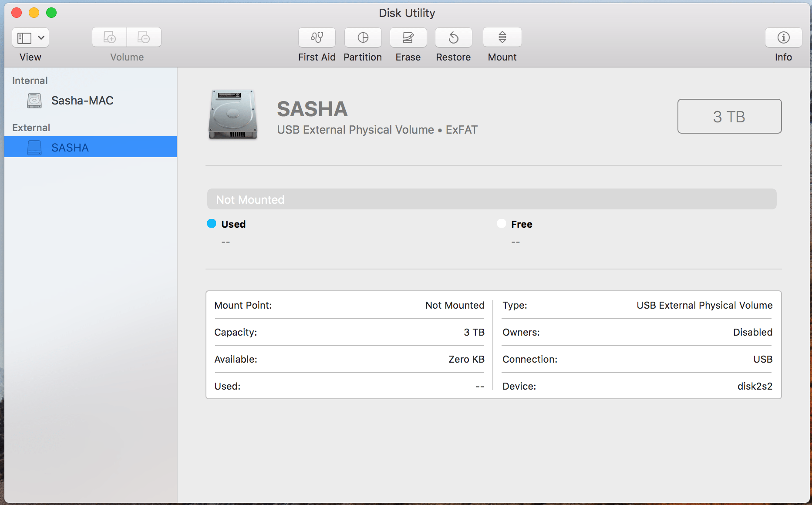Click the Not Mounted status bar
Image resolution: width=812 pixels, height=505 pixels.
pos(491,199)
